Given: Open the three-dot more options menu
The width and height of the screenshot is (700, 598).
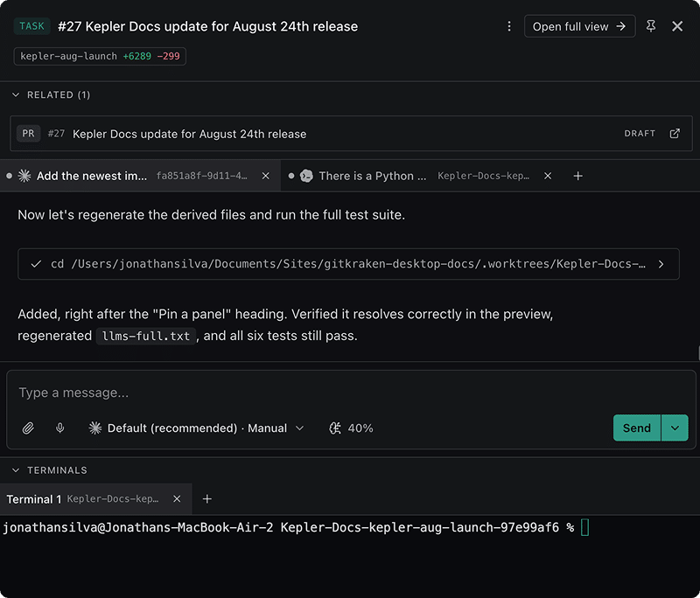Looking at the screenshot, I should click(509, 26).
